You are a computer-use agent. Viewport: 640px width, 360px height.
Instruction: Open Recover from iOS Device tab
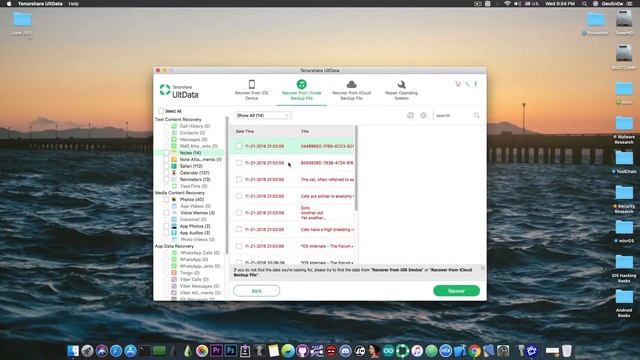tap(251, 90)
